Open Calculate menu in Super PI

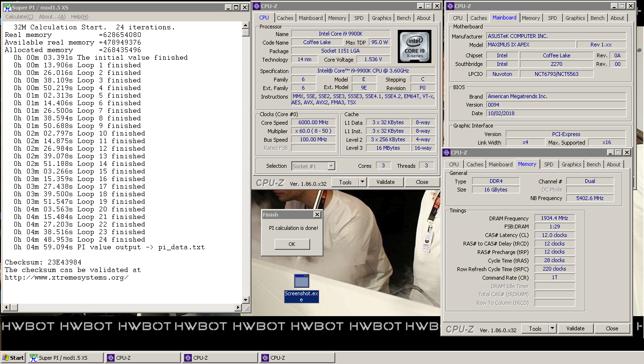19,17
